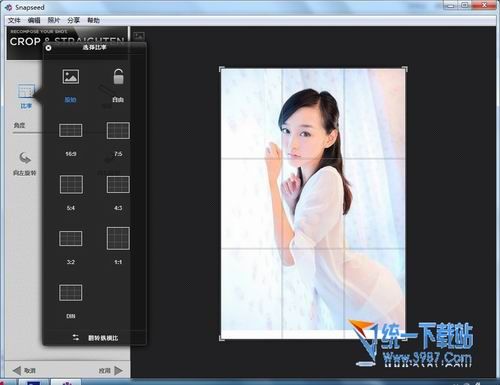Viewport: 500px width, 385px height.
Task: Open the ratio tool in sidebar
Action: point(26,96)
